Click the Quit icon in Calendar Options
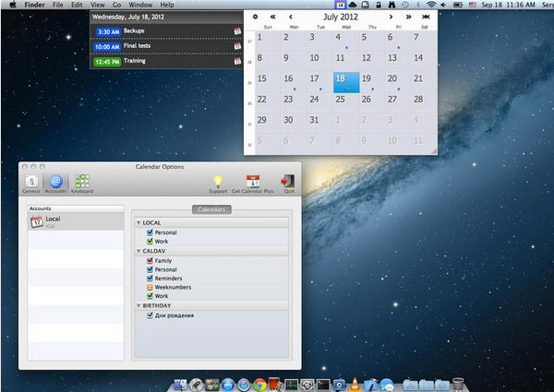The width and height of the screenshot is (554, 392). click(288, 184)
